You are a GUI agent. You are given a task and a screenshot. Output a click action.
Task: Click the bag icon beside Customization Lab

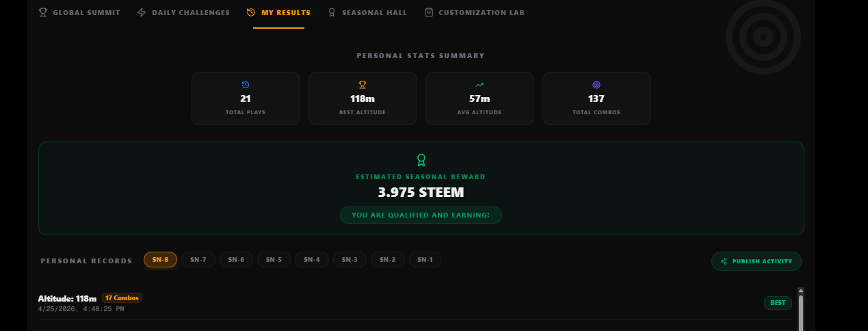pos(429,12)
